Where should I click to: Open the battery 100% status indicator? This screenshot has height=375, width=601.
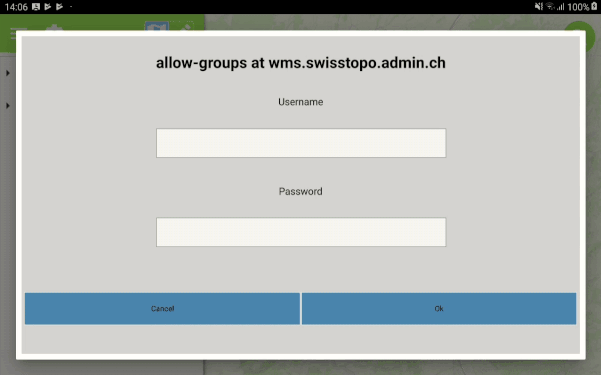click(582, 7)
